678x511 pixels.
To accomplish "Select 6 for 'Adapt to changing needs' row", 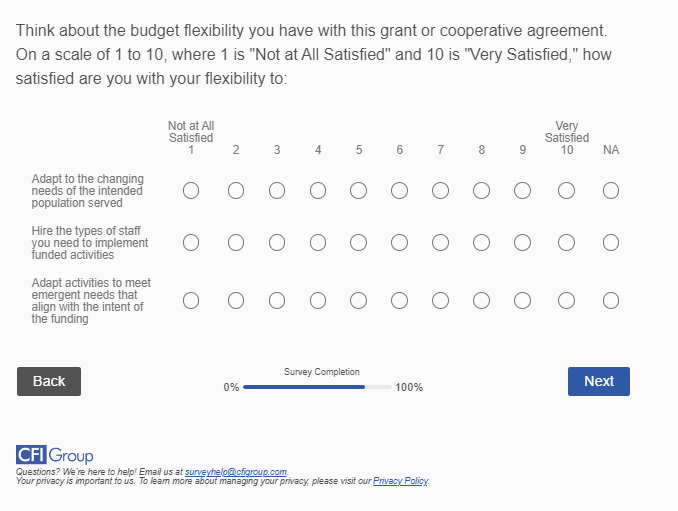I will point(399,190).
